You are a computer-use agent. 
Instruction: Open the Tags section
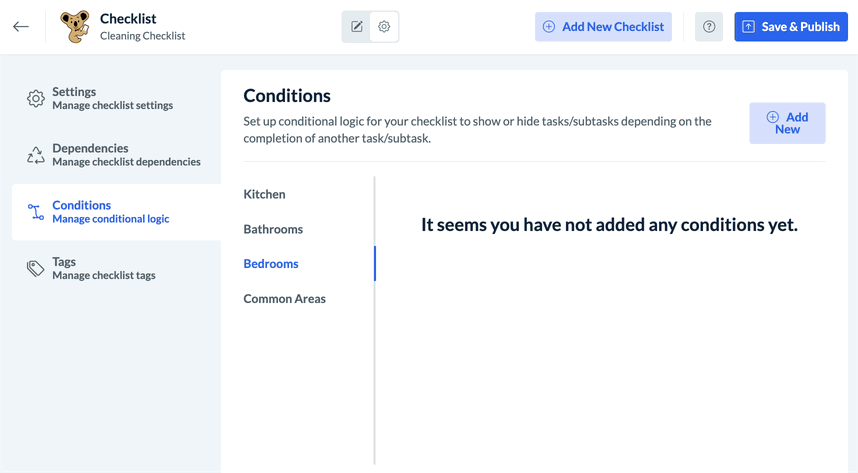(x=103, y=268)
